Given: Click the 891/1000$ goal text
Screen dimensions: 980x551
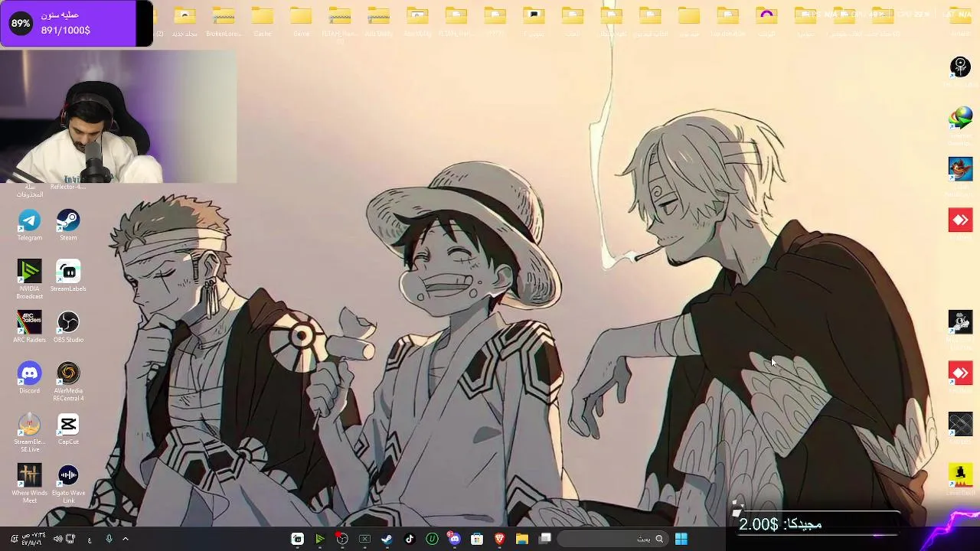Looking at the screenshot, I should coord(66,30).
